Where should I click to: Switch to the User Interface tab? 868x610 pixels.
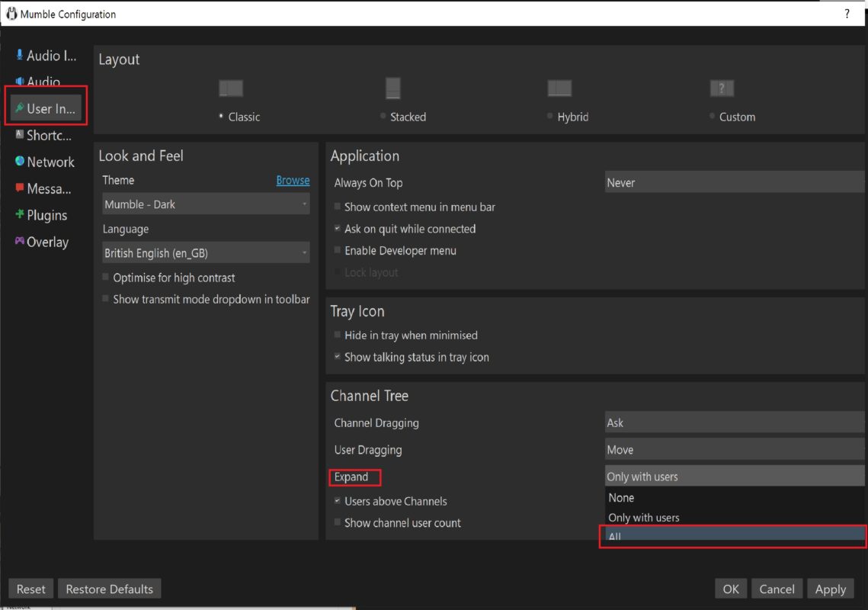pos(46,108)
